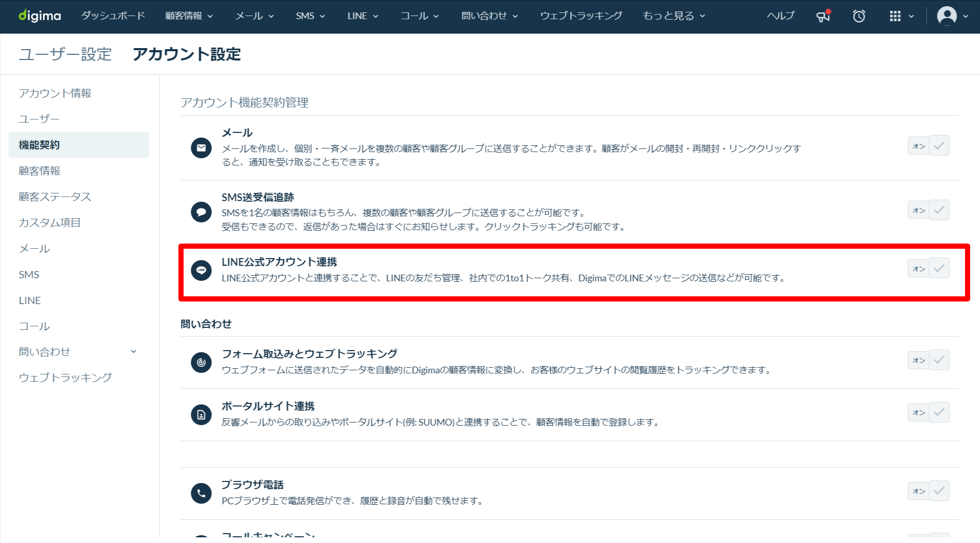Select カスタム項目 in the sidebar
The width and height of the screenshot is (980, 543).
click(x=50, y=222)
